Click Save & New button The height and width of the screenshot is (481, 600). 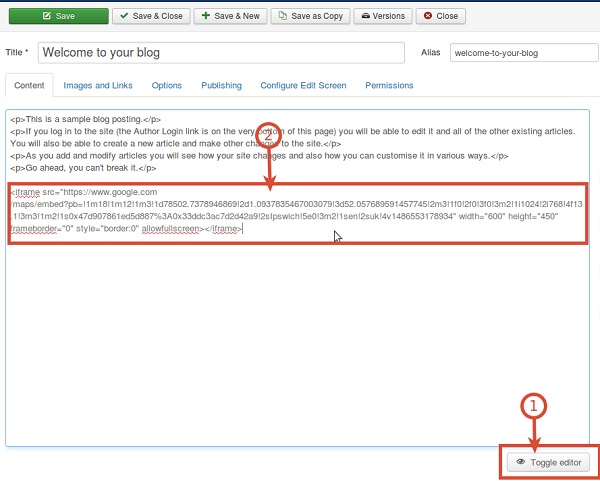(230, 16)
